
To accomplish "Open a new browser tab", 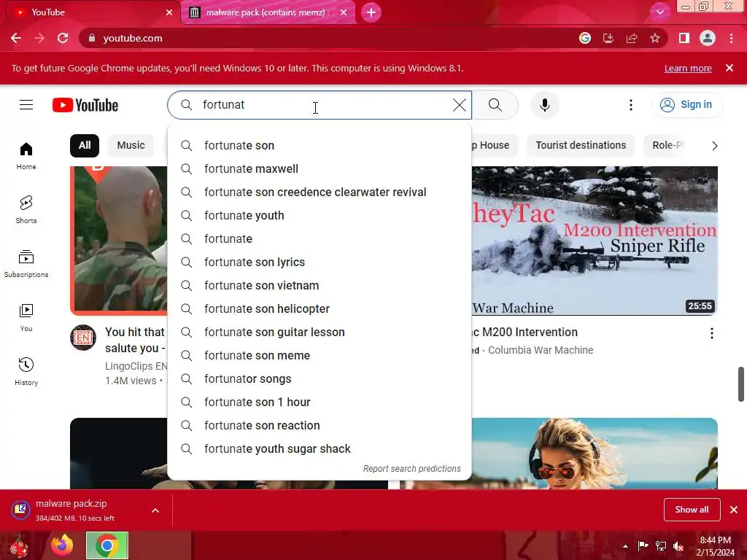I will pos(371,12).
